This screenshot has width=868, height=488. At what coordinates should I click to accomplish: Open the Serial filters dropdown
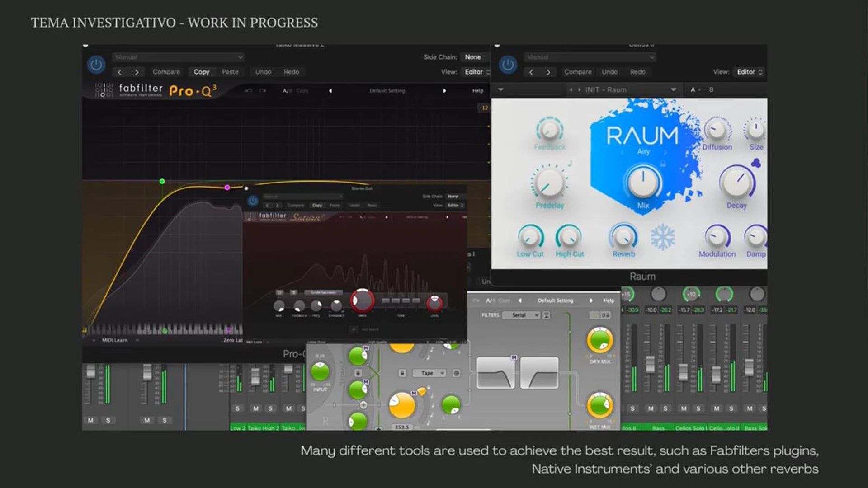tap(521, 315)
